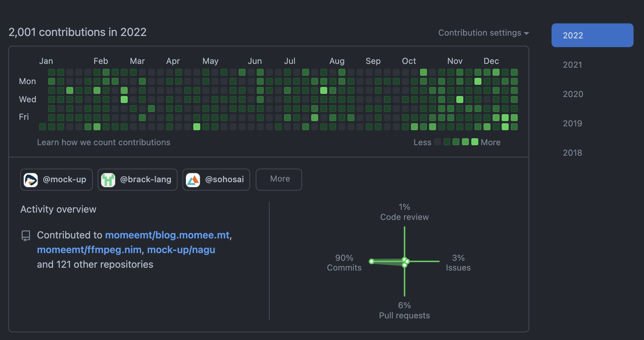
Task: Click the 6% Pull requests chart label
Action: [x=404, y=310]
